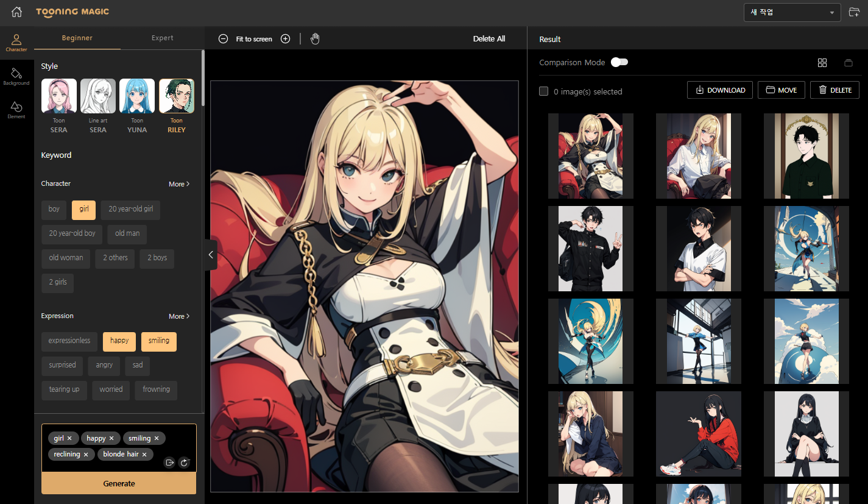Remove the 'blonde hair' tag
The image size is (868, 504).
click(144, 454)
